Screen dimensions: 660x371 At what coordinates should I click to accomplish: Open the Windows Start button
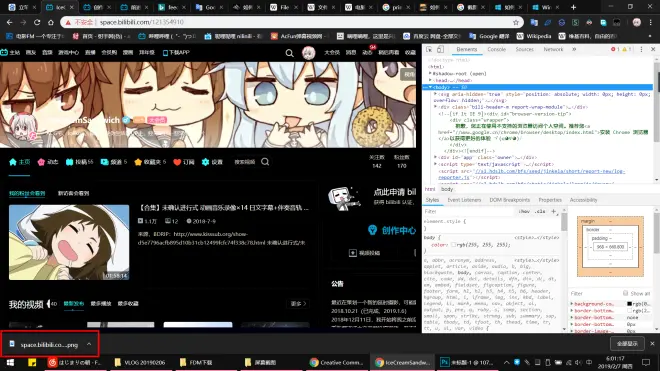tap(10, 362)
